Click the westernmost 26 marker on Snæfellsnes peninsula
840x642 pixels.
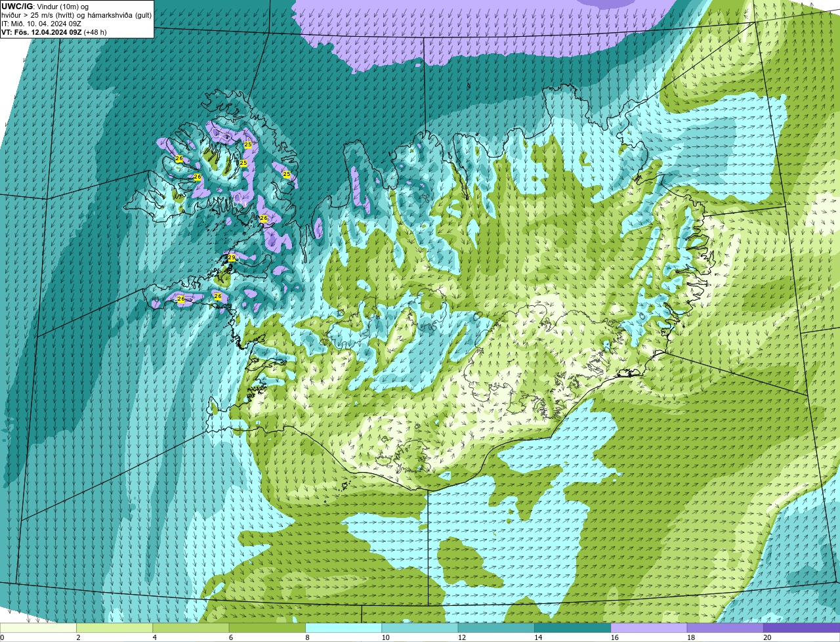pyautogui.click(x=180, y=299)
